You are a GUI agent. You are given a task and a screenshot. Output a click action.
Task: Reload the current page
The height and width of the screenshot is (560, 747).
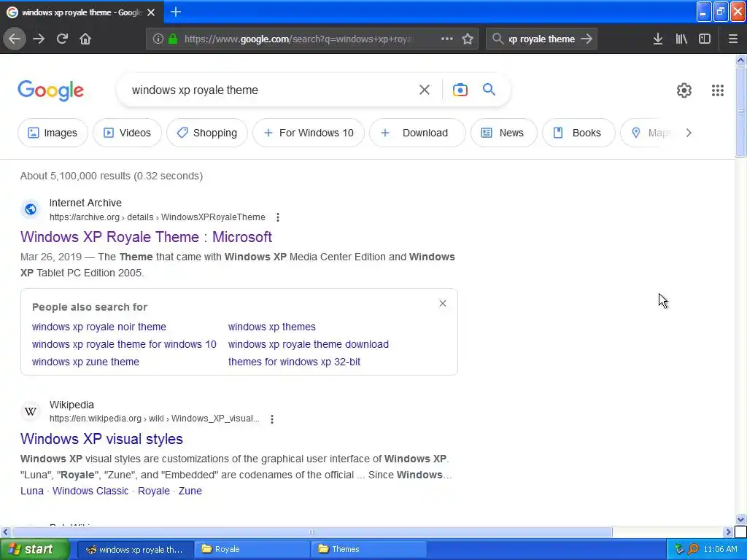point(62,39)
